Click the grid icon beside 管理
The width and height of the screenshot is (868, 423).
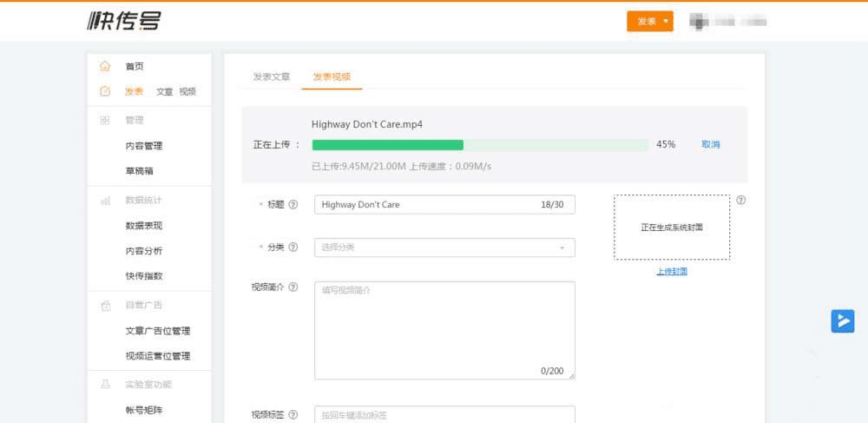105,120
